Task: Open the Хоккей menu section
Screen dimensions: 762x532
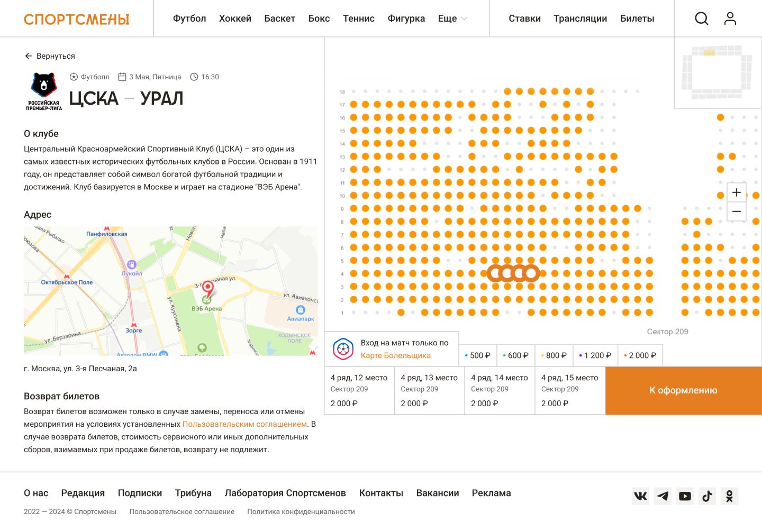Action: [x=235, y=19]
